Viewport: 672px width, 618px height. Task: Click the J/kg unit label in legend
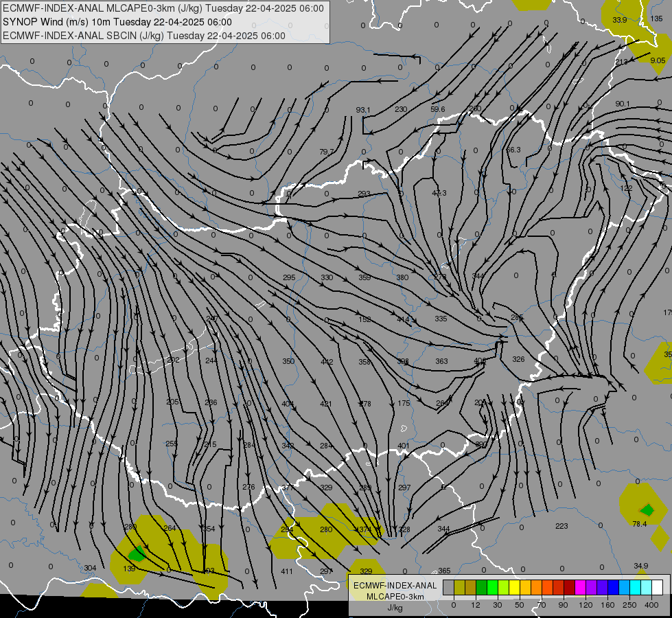[x=395, y=608]
